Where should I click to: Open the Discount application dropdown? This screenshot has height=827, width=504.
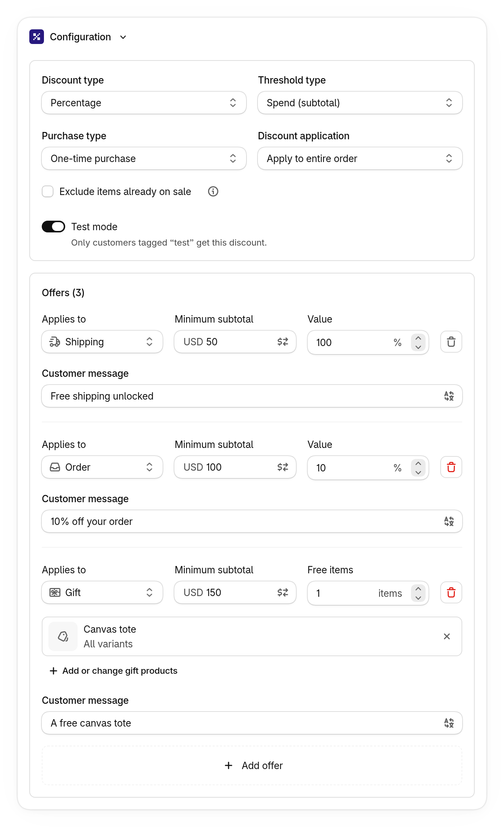point(360,158)
